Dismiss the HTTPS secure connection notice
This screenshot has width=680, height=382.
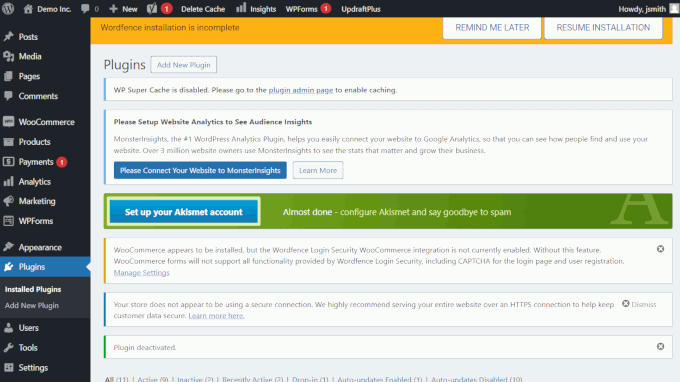639,304
